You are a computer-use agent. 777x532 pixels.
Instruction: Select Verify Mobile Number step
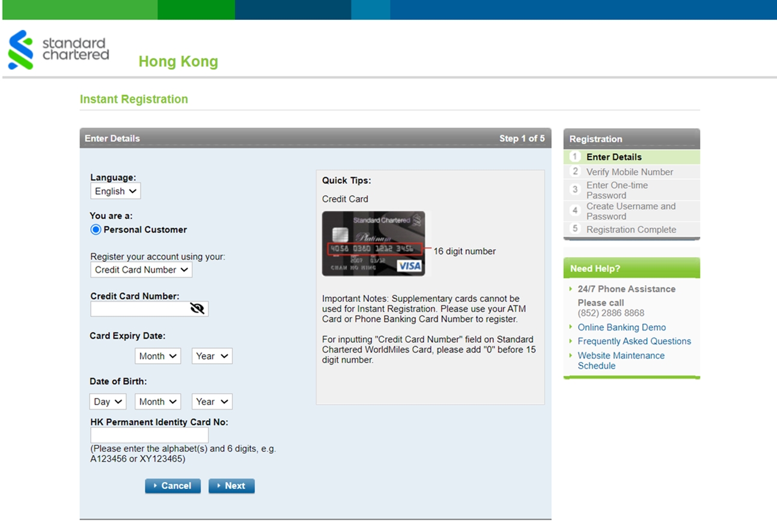[x=629, y=172]
